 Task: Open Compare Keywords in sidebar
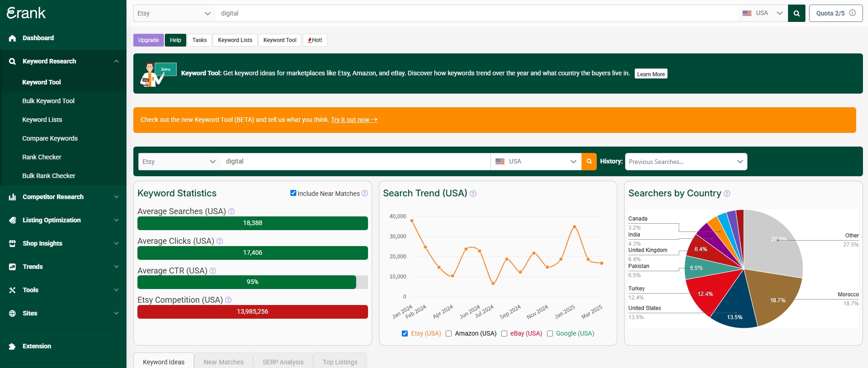click(50, 138)
